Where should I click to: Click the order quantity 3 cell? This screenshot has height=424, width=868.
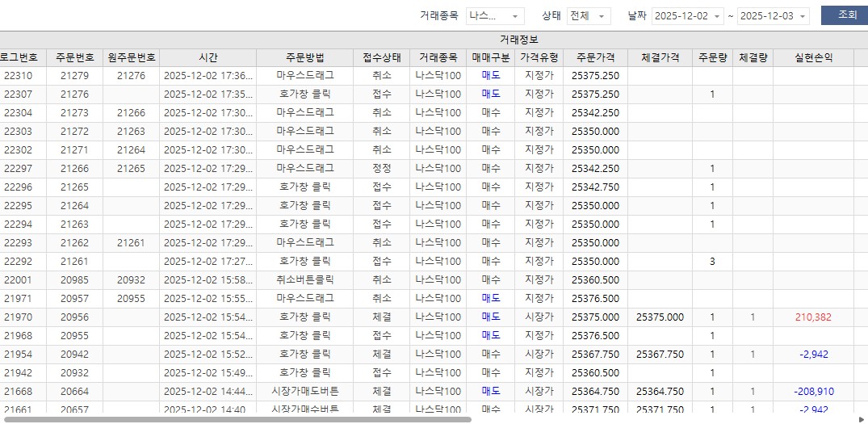pyautogui.click(x=712, y=261)
